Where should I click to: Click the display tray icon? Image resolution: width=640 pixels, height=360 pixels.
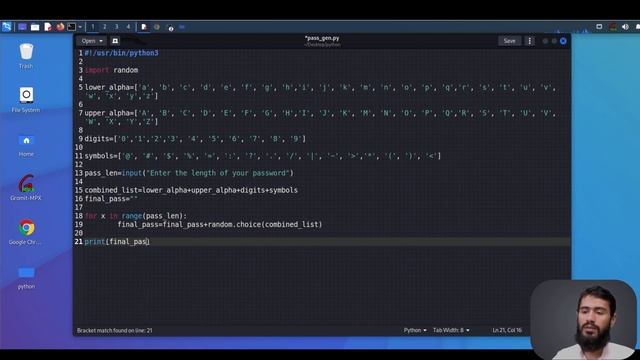(x=599, y=27)
